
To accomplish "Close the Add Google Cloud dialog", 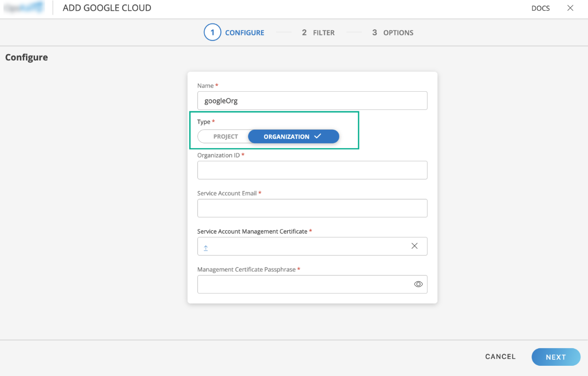I will [570, 8].
